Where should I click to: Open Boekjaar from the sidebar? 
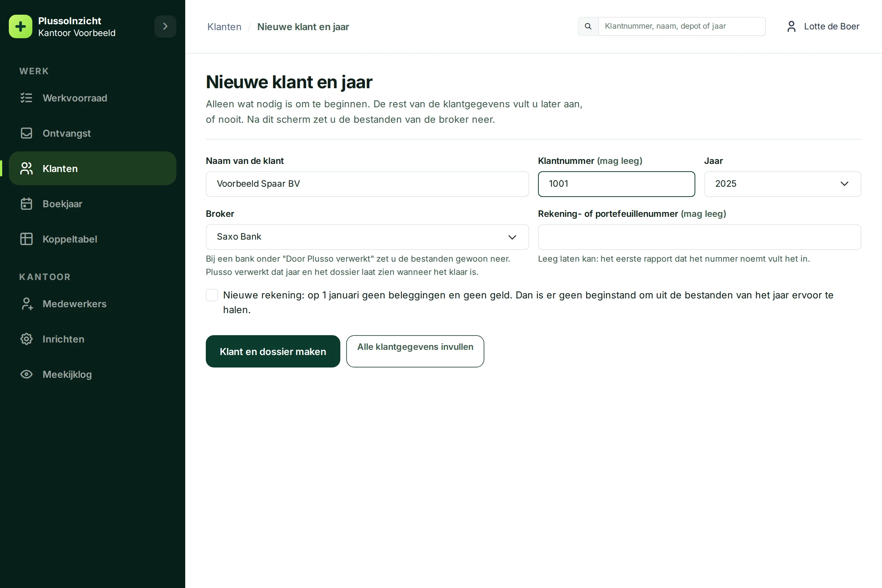coord(93,204)
